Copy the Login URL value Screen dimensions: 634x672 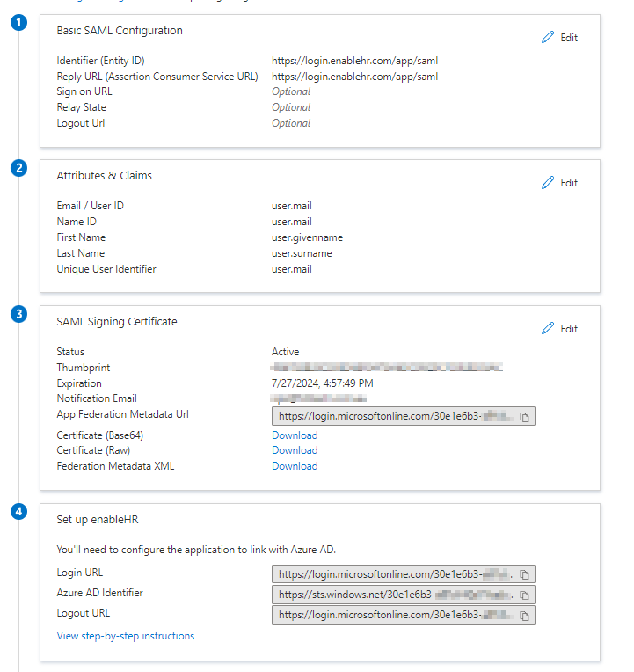click(524, 574)
